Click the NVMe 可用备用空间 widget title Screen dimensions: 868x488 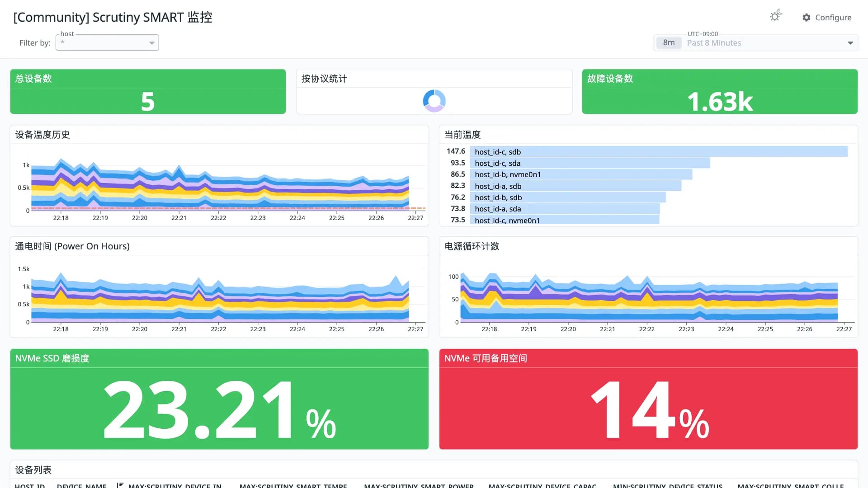coord(486,358)
